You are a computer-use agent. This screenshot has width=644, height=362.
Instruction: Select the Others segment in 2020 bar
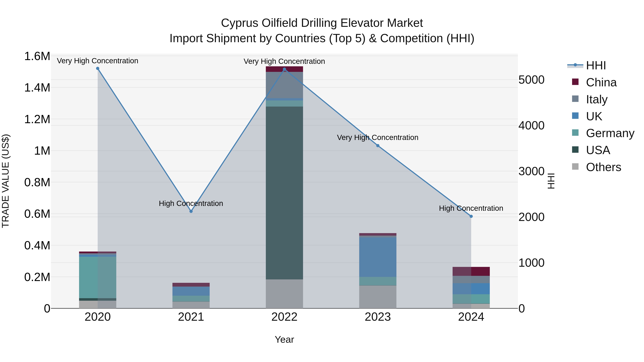click(x=98, y=305)
